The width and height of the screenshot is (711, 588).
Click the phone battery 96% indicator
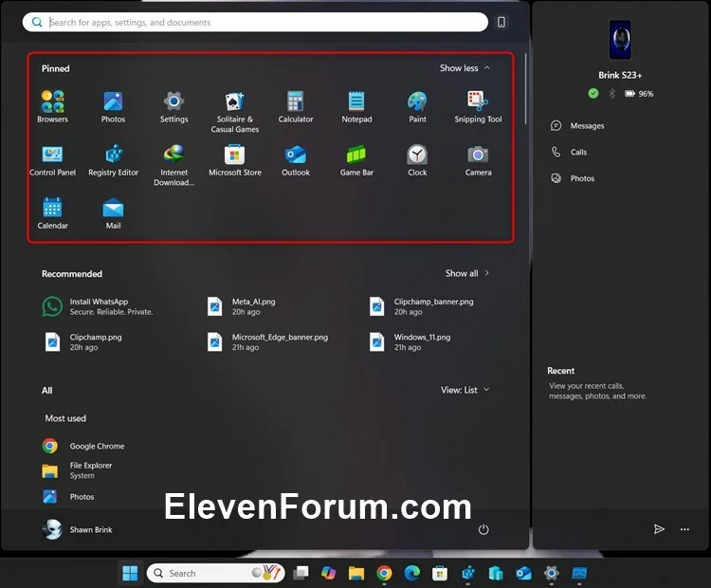point(639,94)
